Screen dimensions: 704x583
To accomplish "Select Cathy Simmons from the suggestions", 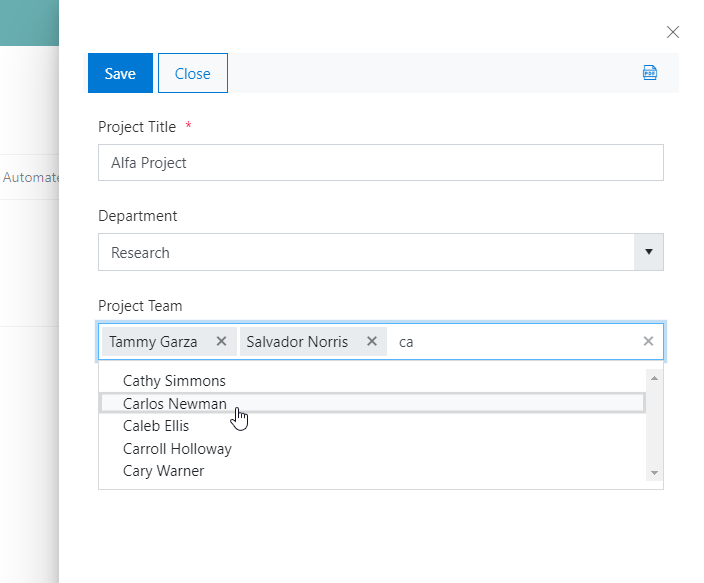I will (174, 380).
